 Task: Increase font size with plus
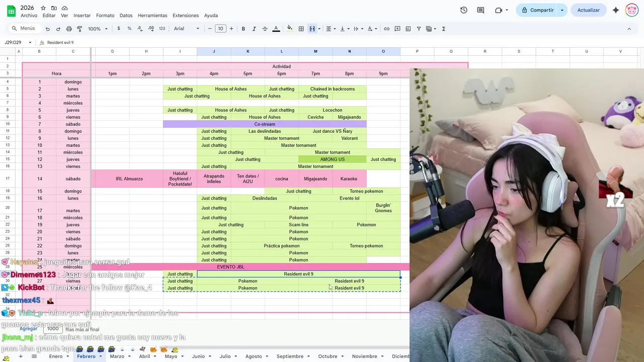[231, 29]
